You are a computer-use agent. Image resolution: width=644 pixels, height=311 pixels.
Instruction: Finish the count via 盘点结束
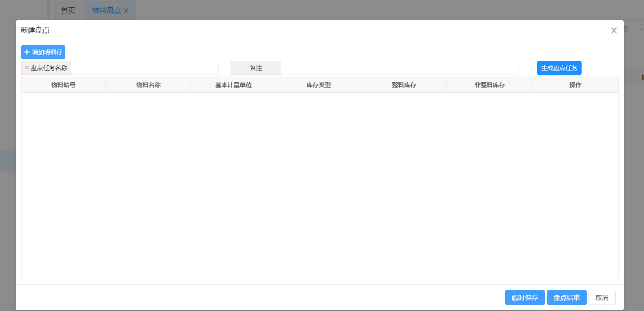coord(567,298)
